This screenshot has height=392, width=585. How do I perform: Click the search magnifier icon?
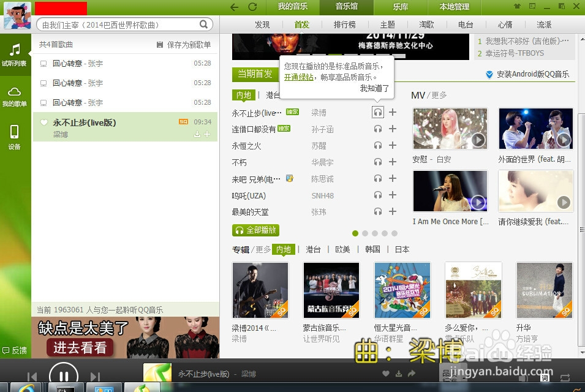pyautogui.click(x=204, y=24)
